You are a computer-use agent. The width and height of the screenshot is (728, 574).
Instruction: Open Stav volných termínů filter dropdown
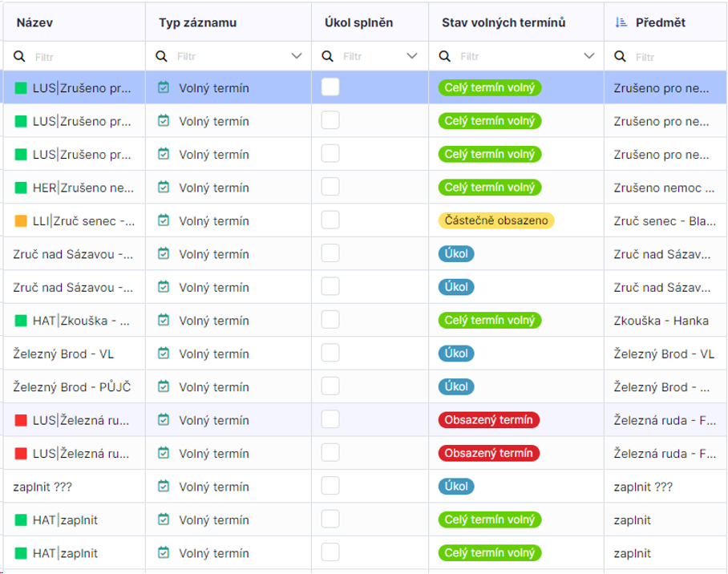589,57
